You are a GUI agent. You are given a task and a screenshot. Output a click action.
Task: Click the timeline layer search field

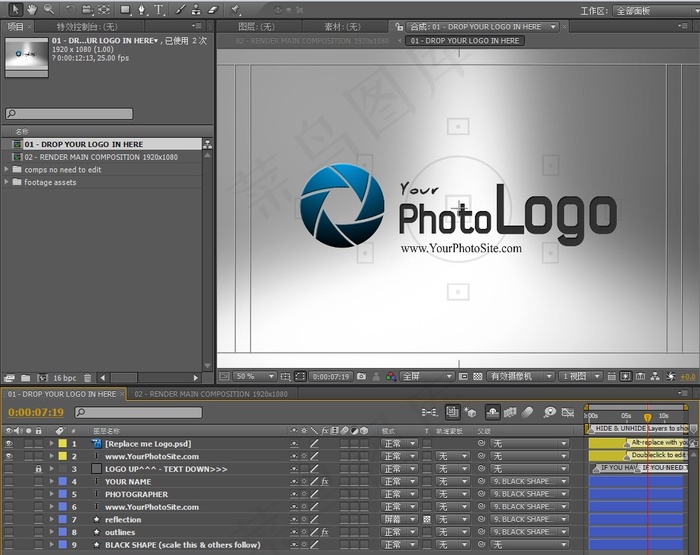pos(138,413)
